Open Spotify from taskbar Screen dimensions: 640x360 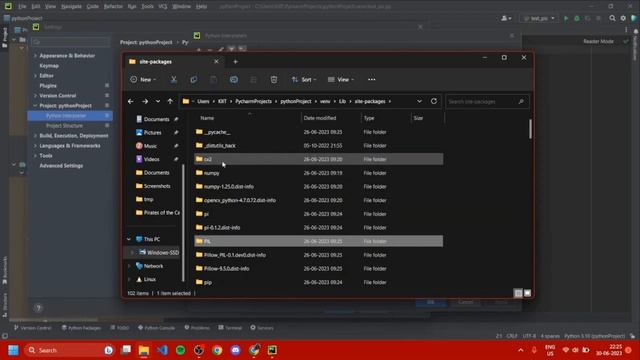(x=180, y=350)
